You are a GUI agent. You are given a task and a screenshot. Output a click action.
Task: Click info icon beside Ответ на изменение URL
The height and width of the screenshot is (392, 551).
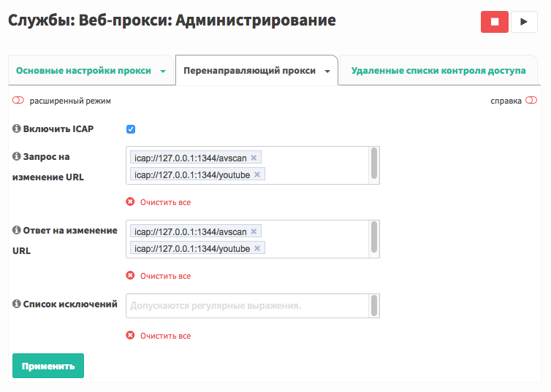(x=17, y=230)
